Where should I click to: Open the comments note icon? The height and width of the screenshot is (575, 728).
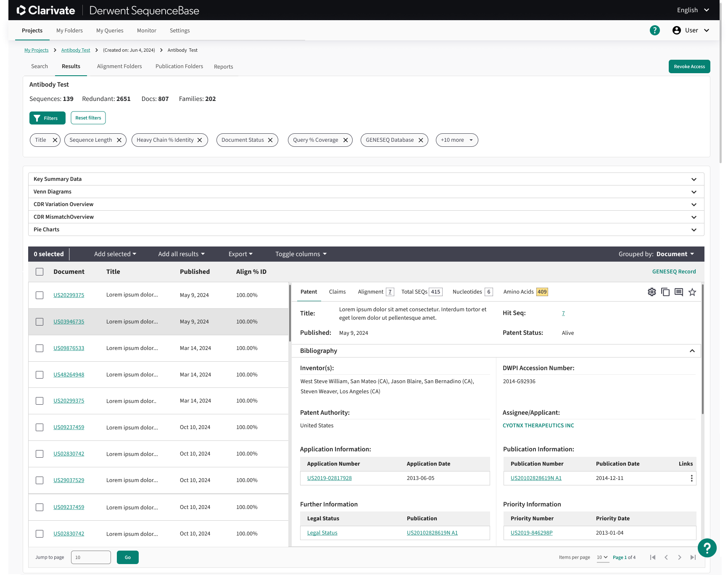coord(679,292)
